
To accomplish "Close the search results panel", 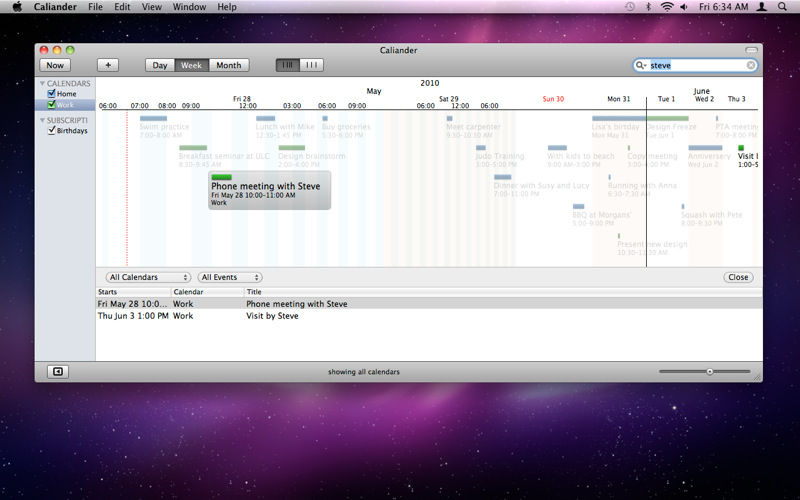I will click(738, 277).
